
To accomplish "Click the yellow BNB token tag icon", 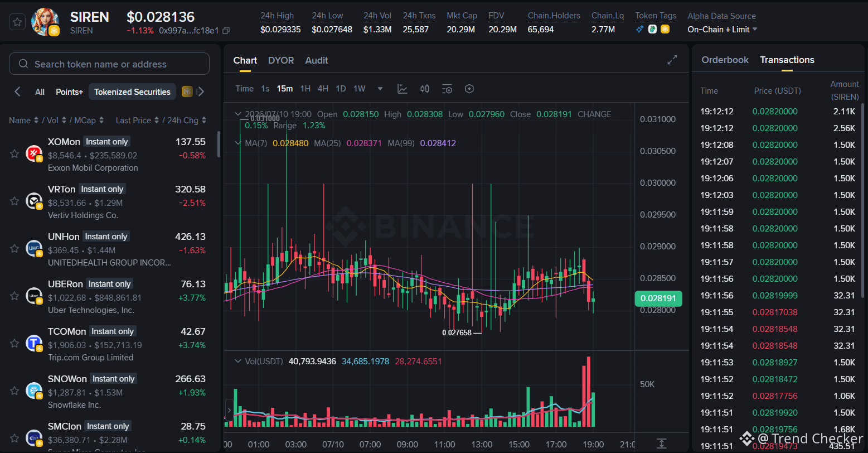I will click(x=665, y=29).
